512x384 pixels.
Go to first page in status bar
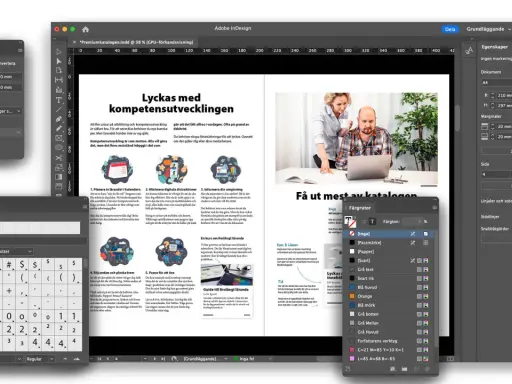[x=99, y=359]
